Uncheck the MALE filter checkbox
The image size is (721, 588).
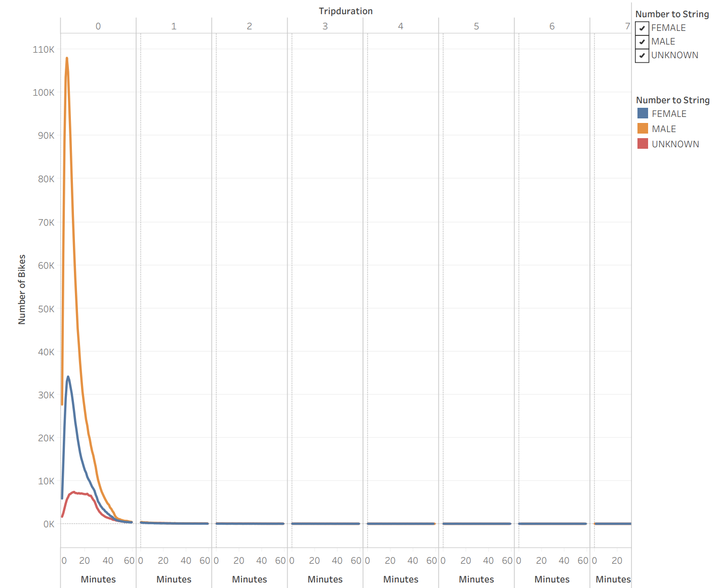[x=642, y=41]
